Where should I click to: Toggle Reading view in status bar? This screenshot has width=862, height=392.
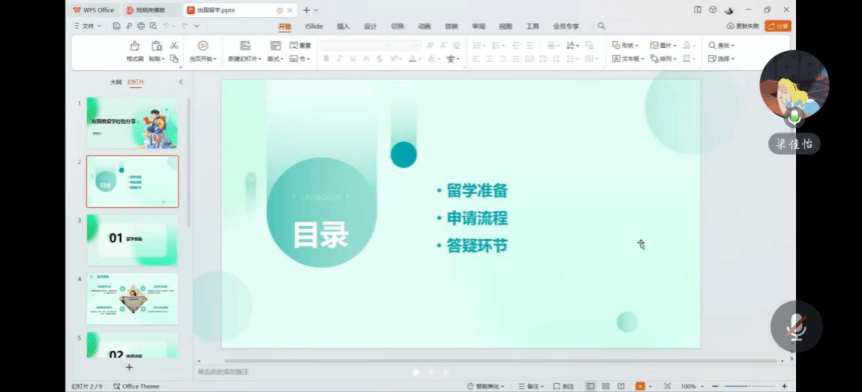point(621,387)
